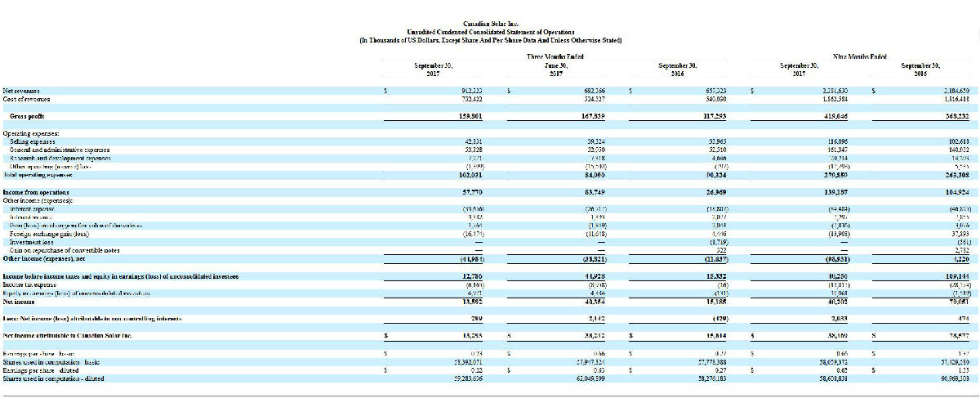Click the 'Other income (expenses), net' total label
This screenshot has height=403, width=980.
tap(42, 258)
